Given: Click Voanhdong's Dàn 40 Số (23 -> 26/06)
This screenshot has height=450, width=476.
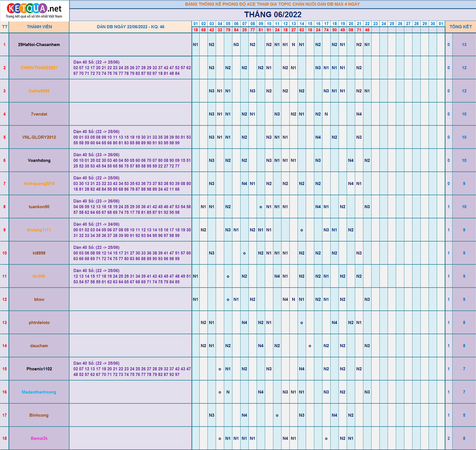Looking at the screenshot, I should point(132,160).
